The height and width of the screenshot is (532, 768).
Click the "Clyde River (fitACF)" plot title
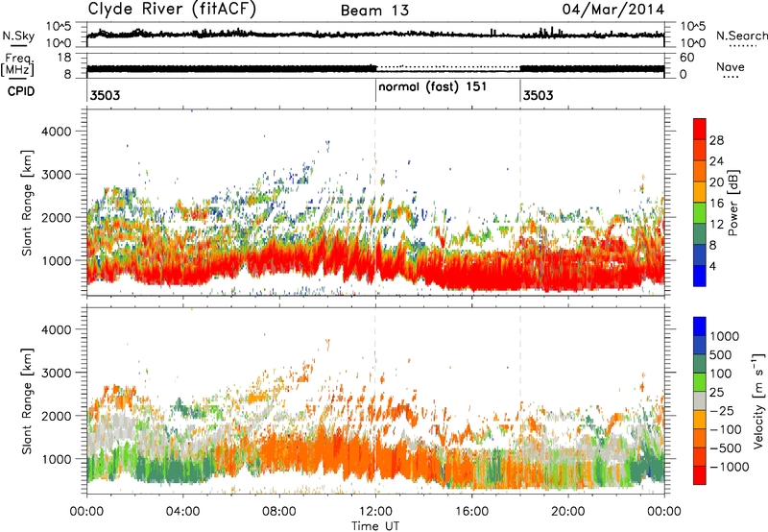tap(172, 9)
